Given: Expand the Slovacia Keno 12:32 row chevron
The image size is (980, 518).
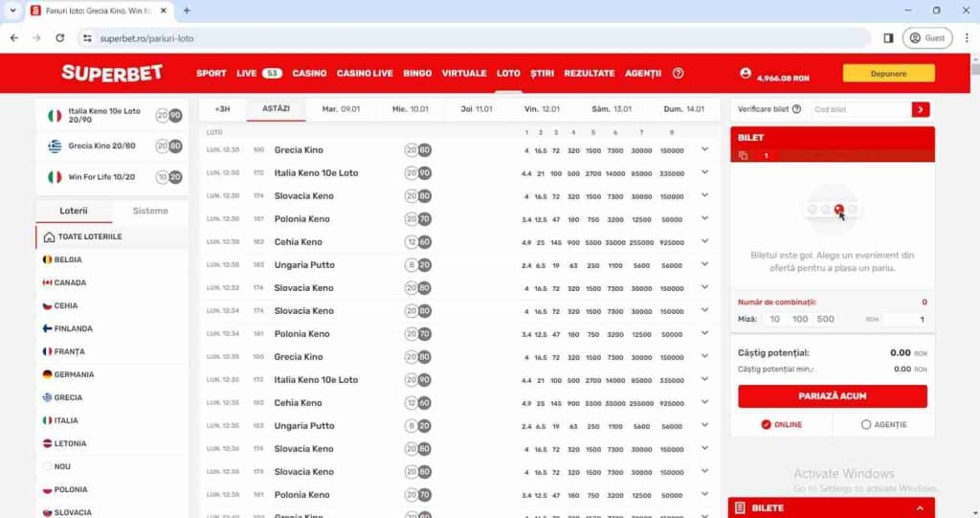Looking at the screenshot, I should point(704,288).
